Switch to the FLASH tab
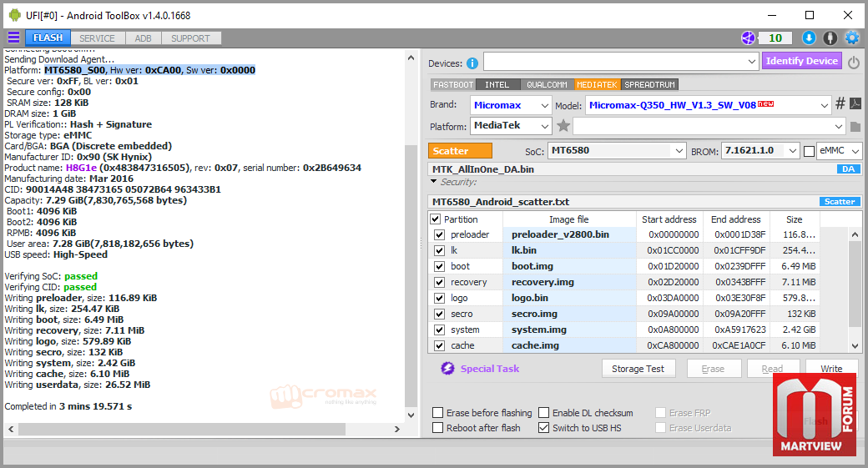 (x=48, y=38)
